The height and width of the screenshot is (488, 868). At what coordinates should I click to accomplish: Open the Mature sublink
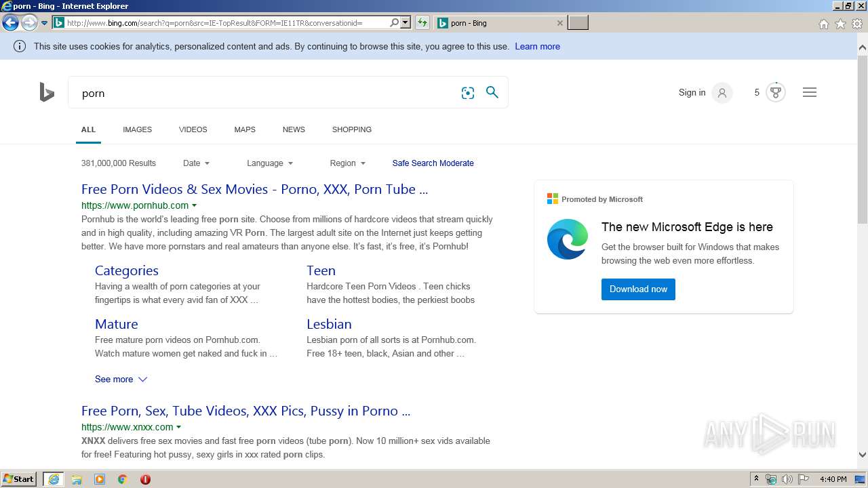117,324
